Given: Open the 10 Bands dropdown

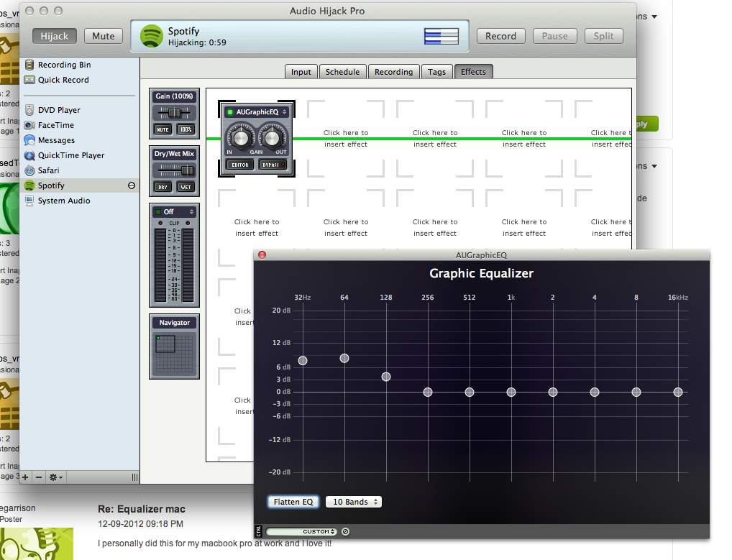Looking at the screenshot, I should point(353,502).
